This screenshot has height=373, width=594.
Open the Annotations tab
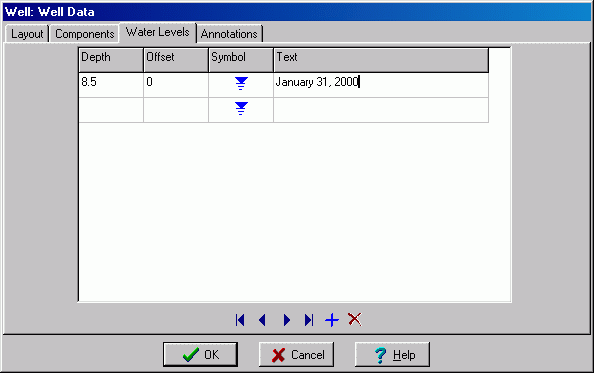click(229, 34)
